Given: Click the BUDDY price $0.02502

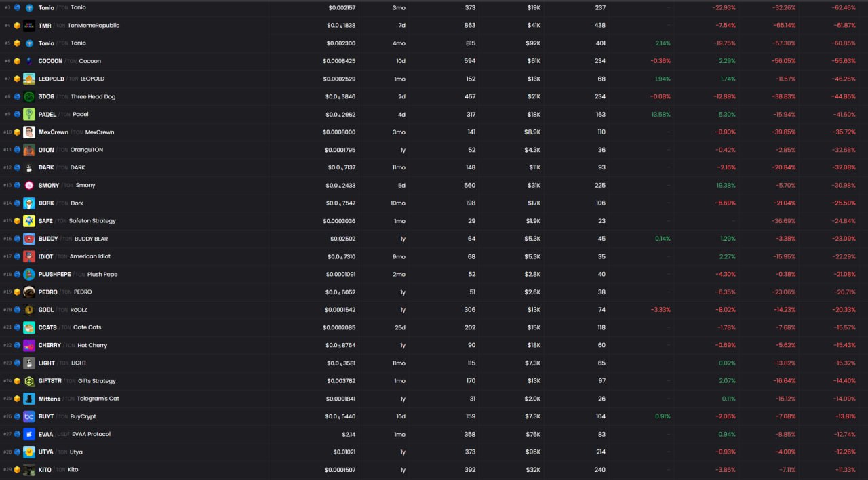Looking at the screenshot, I should point(342,239).
